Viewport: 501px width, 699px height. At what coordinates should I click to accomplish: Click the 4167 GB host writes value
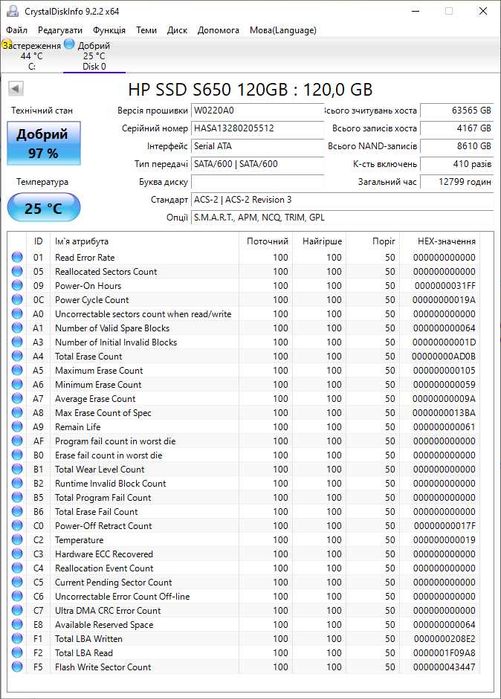[x=457, y=128]
